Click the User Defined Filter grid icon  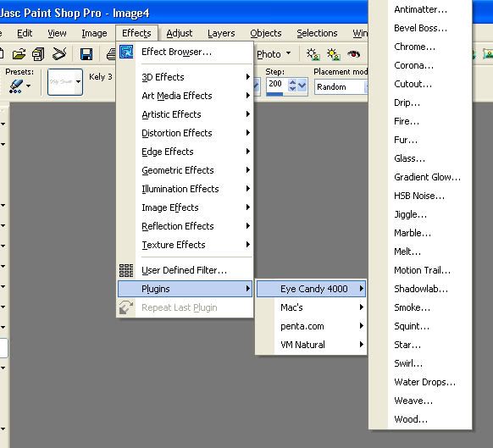pos(126,270)
